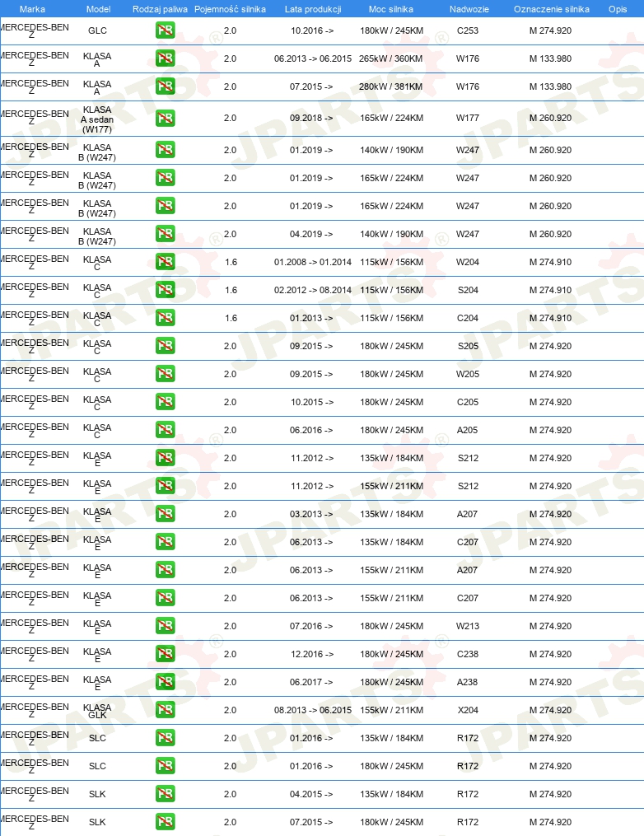644x836 pixels.
Task: Select the '10.2016 ->' production date cell
Action: click(x=312, y=30)
